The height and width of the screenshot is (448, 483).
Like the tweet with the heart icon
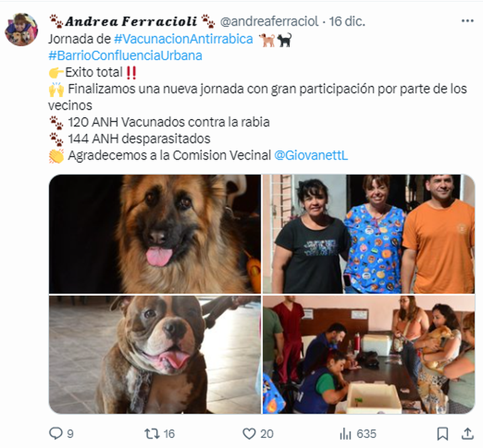pos(249,434)
